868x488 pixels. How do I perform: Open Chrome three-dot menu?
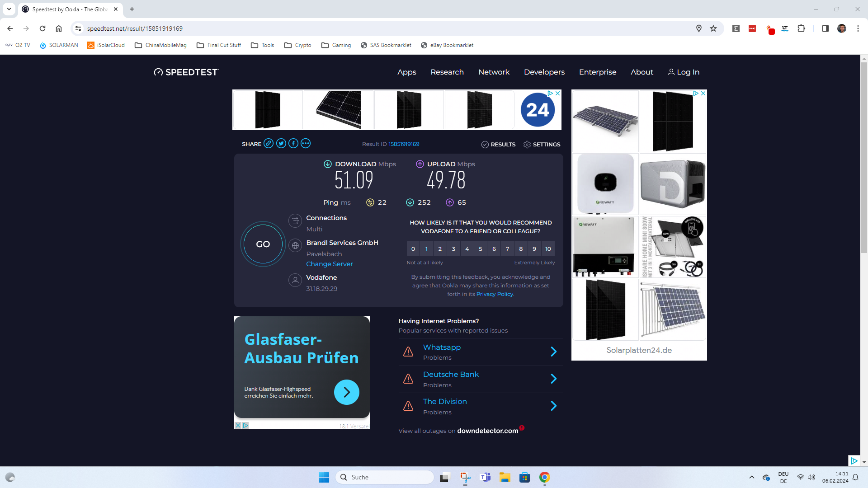tap(858, 28)
